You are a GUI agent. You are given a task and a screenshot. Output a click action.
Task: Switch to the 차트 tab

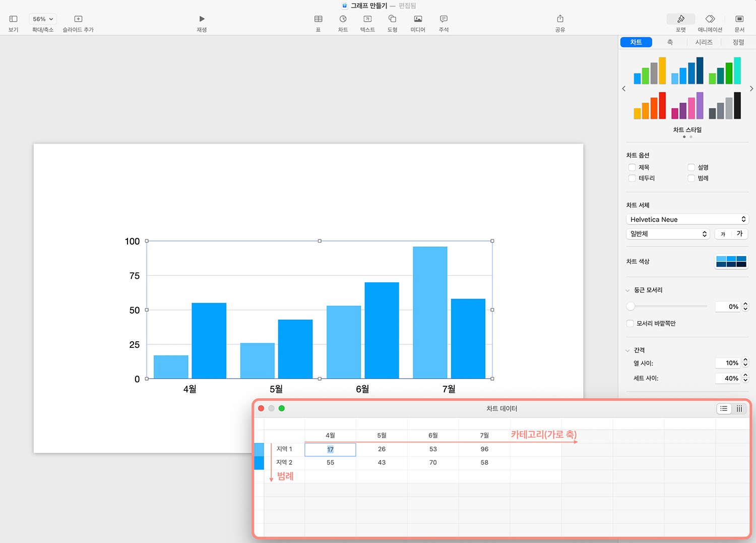[636, 42]
